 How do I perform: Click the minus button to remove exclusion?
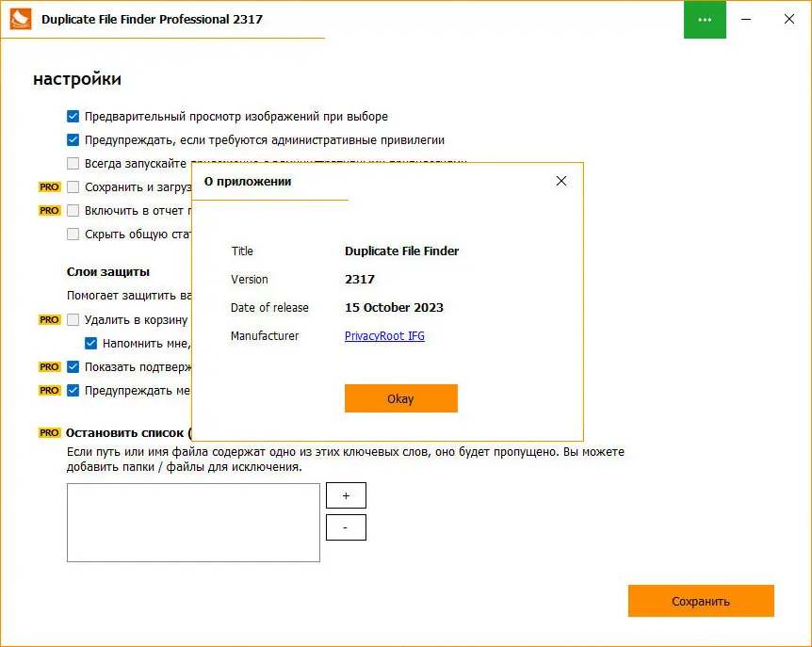346,527
